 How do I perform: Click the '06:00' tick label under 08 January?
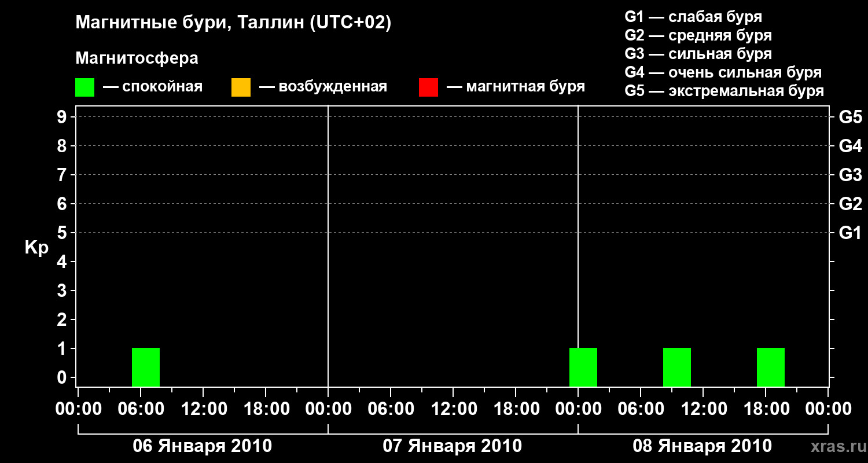pos(641,409)
